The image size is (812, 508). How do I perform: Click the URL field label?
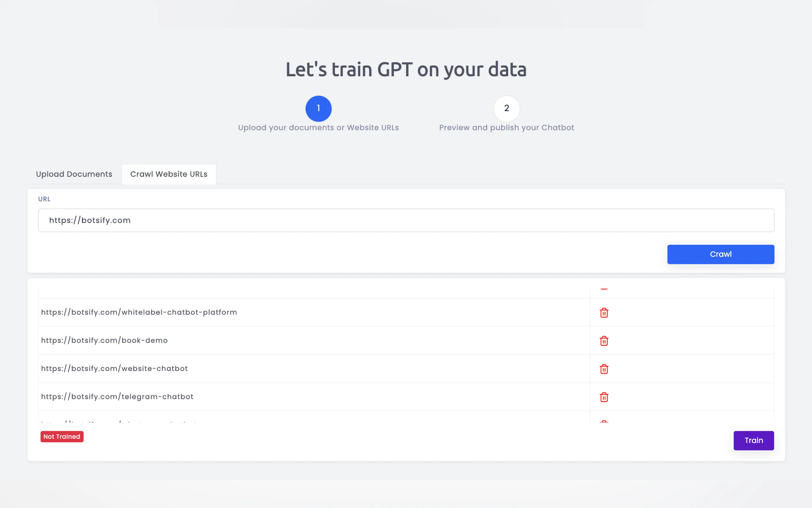coord(44,199)
